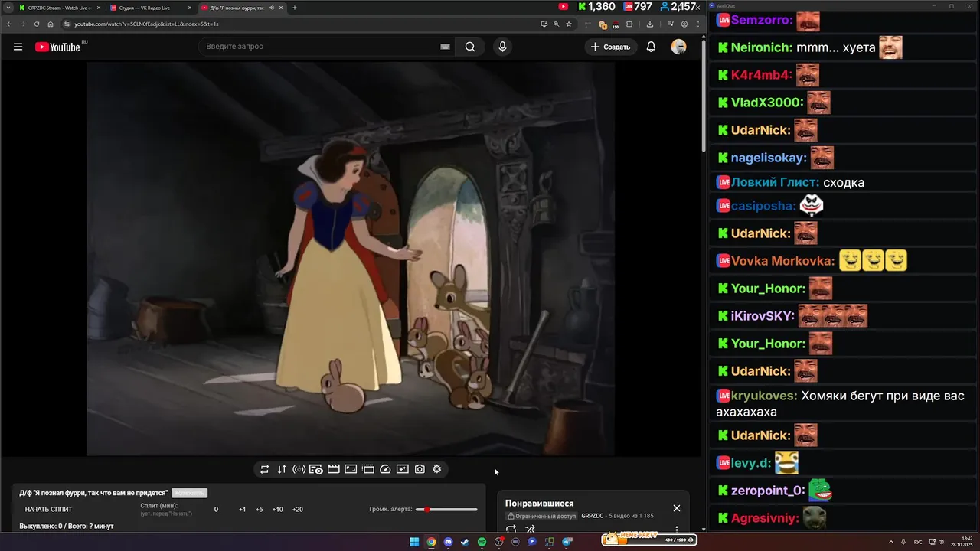Click kryukoves message about Хомяки in chat

840,404
